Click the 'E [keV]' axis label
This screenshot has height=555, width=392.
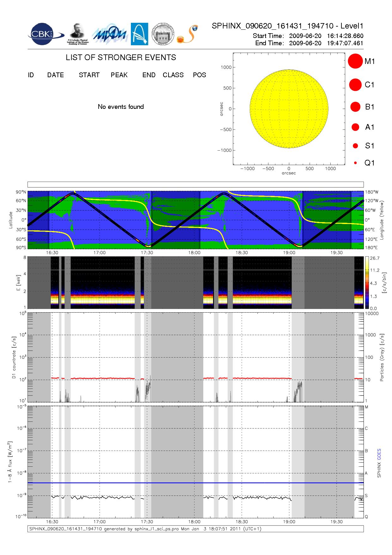pyautogui.click(x=18, y=283)
